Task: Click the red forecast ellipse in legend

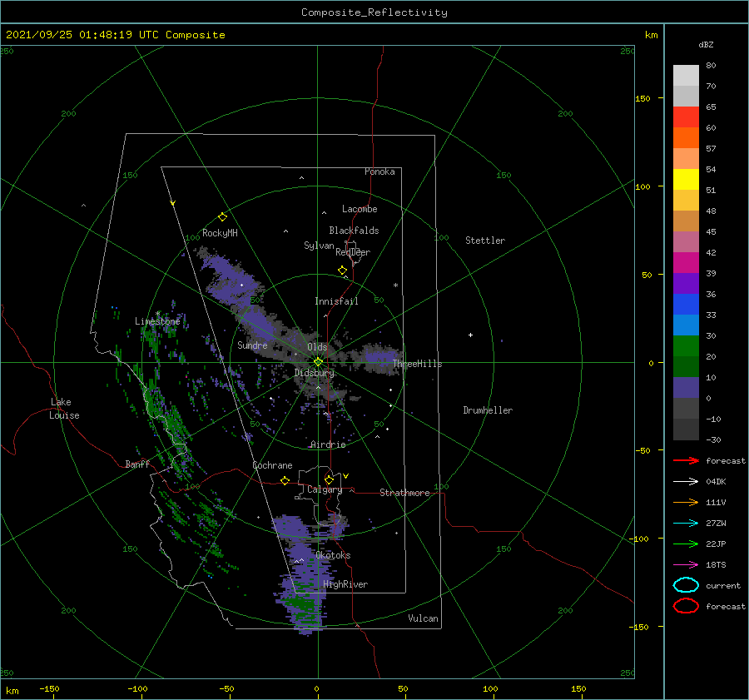Action: tap(686, 606)
